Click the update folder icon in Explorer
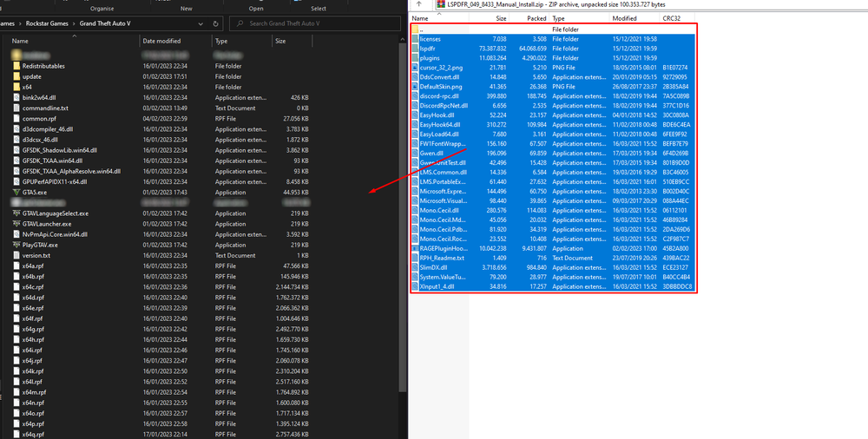This screenshot has height=439, width=868. (16, 76)
